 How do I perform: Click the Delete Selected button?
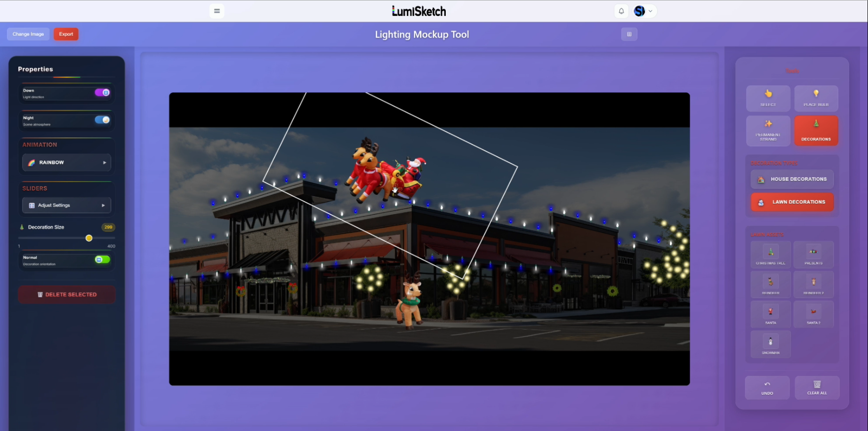click(66, 294)
